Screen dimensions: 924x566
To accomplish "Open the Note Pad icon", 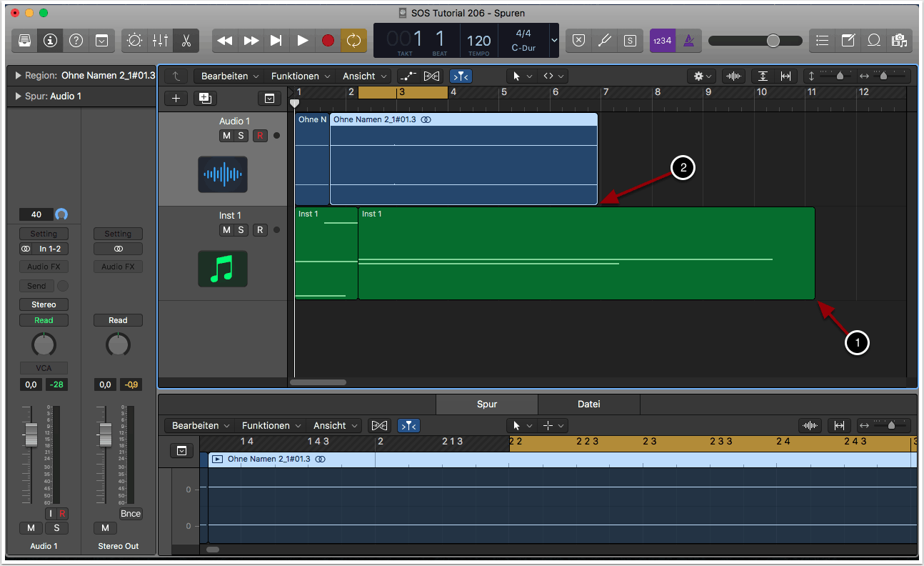I will point(848,41).
